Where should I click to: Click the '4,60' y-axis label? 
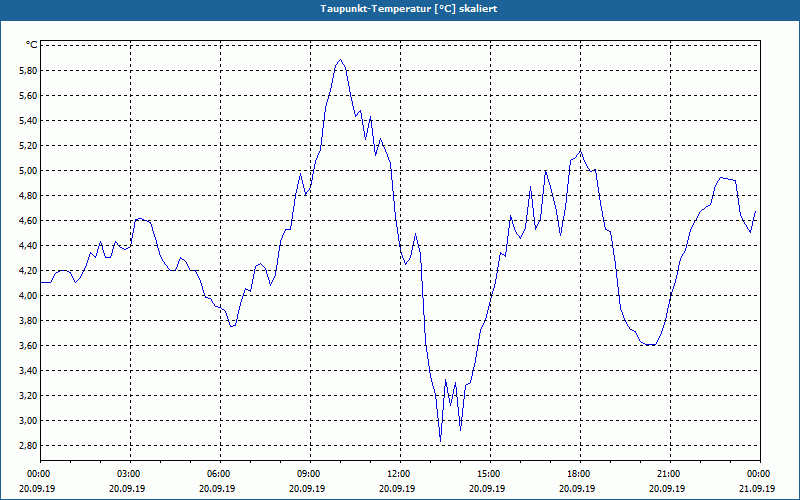pos(28,221)
